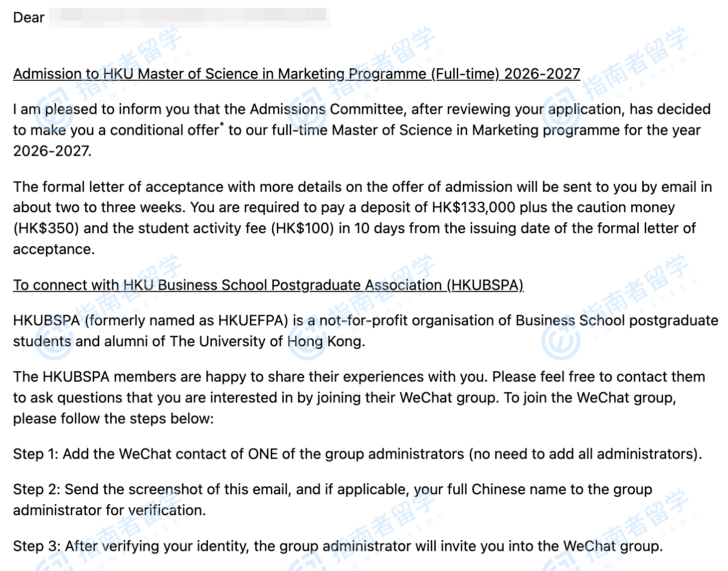Click the blurred recipient name after Dear
The image size is (728, 571).
pos(189,17)
